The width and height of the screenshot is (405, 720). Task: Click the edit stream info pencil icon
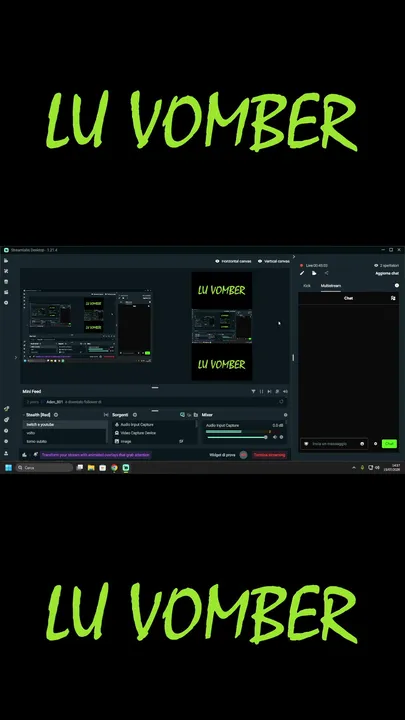302,273
